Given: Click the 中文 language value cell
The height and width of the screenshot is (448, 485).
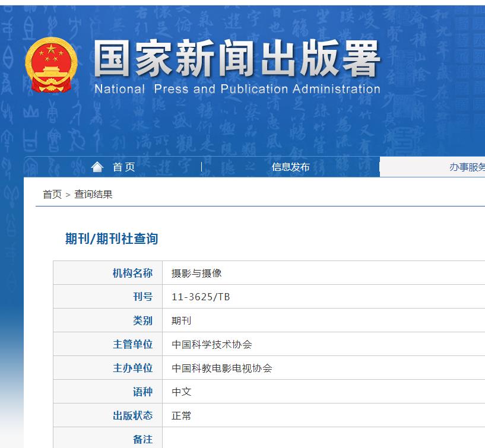Looking at the screenshot, I should pos(182,392).
